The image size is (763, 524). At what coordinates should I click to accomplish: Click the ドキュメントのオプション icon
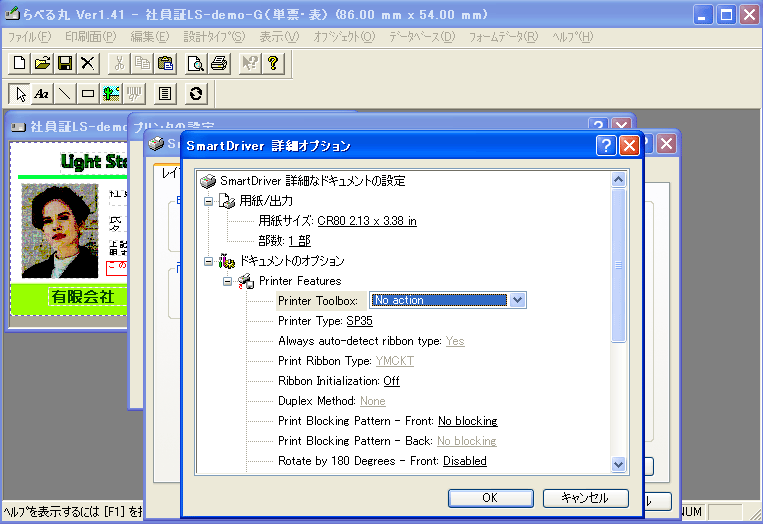click(x=227, y=261)
